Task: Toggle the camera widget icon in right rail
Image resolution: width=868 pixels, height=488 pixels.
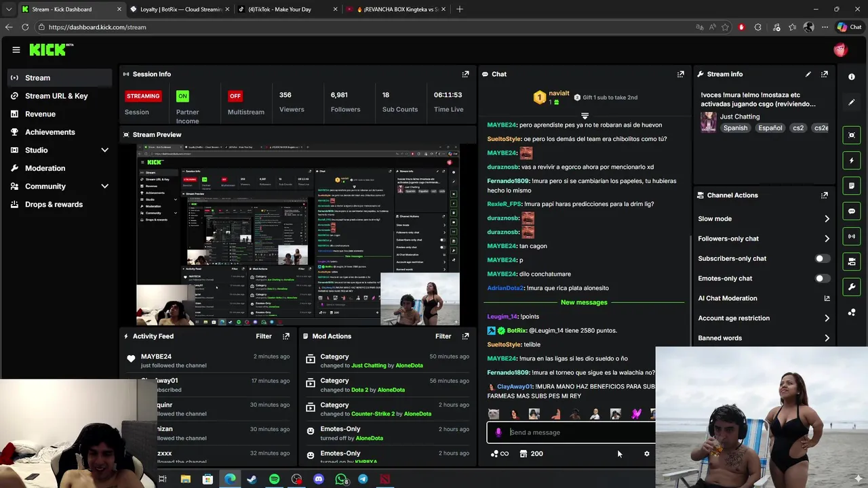Action: click(852, 262)
